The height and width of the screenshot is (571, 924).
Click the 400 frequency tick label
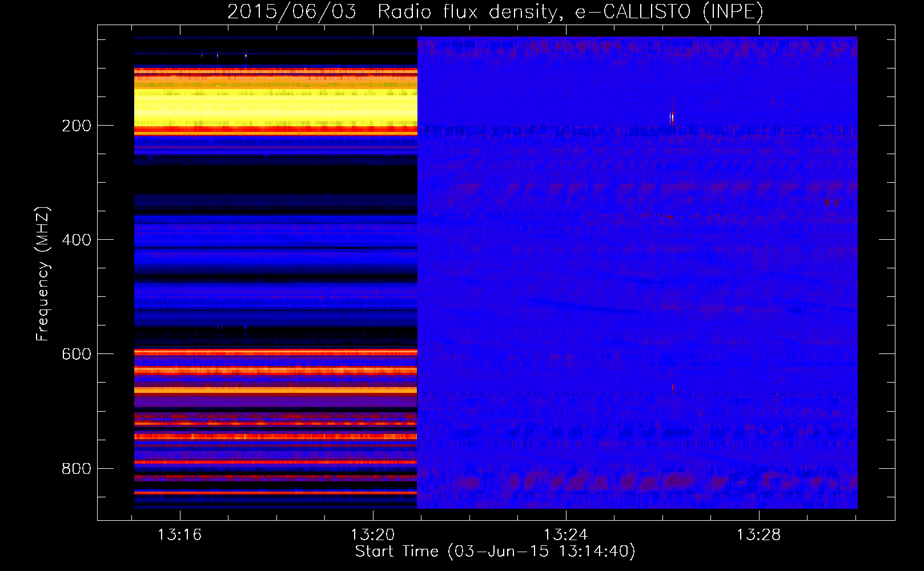click(77, 240)
